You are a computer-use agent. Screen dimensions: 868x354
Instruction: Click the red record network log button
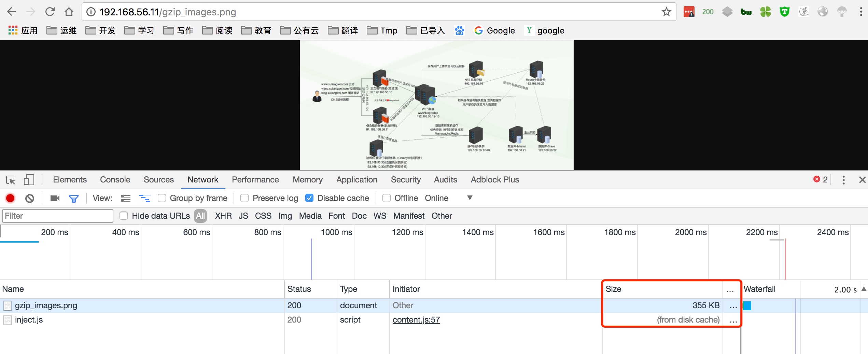coord(10,198)
